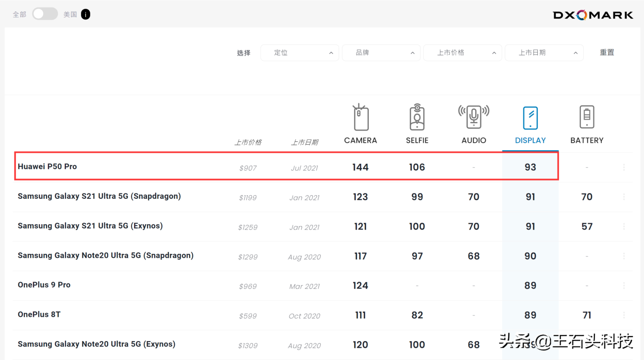
Task: Click OnePlus 8T battery score 71
Action: [587, 315]
